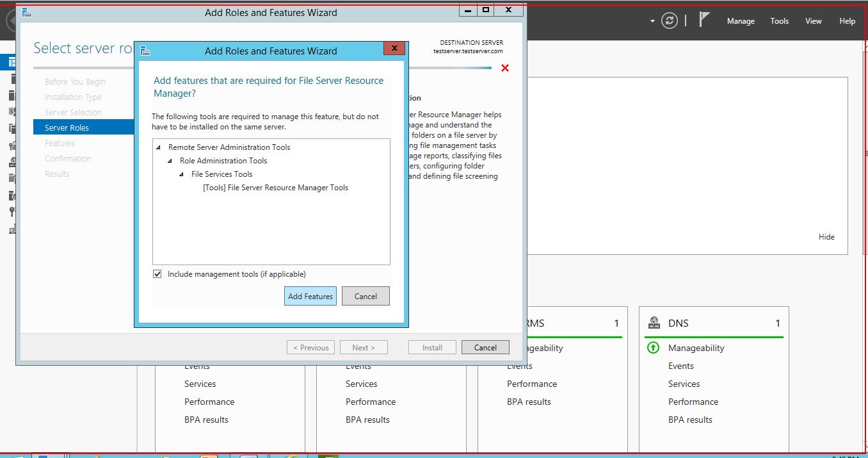The height and width of the screenshot is (458, 868).
Task: Open the Tools menu
Action: (x=779, y=21)
